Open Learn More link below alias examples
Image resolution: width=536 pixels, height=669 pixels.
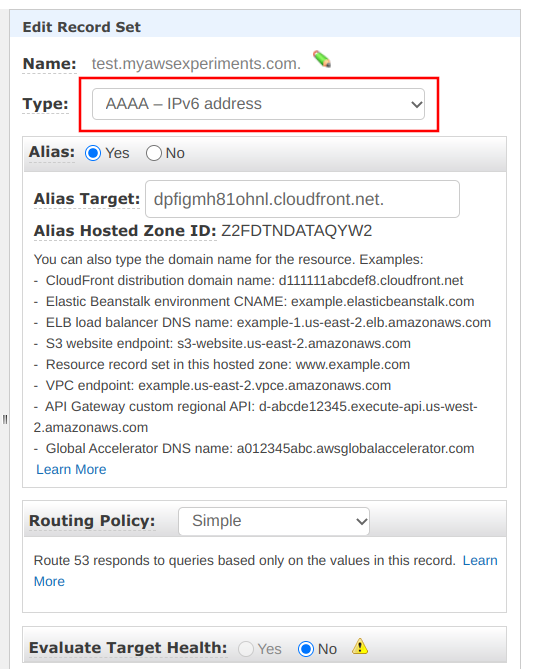point(71,469)
